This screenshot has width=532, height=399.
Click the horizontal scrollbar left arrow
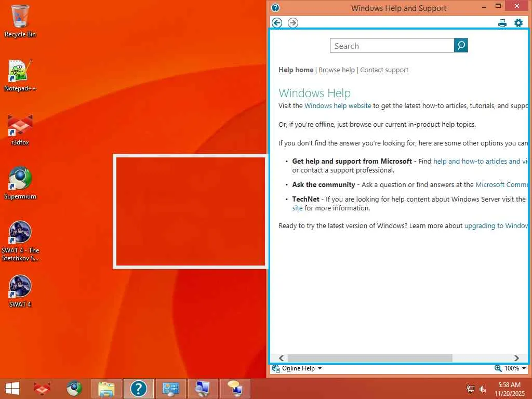click(x=281, y=358)
